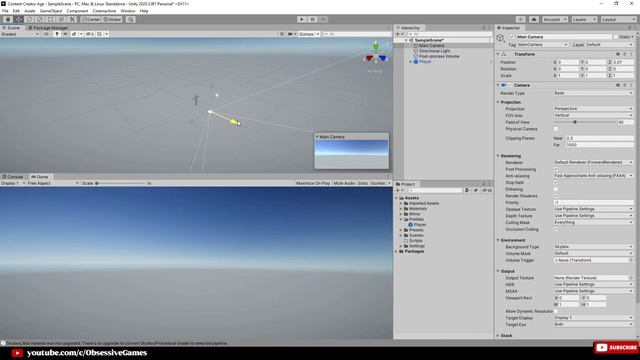Open Render Type dropdown

tap(593, 93)
